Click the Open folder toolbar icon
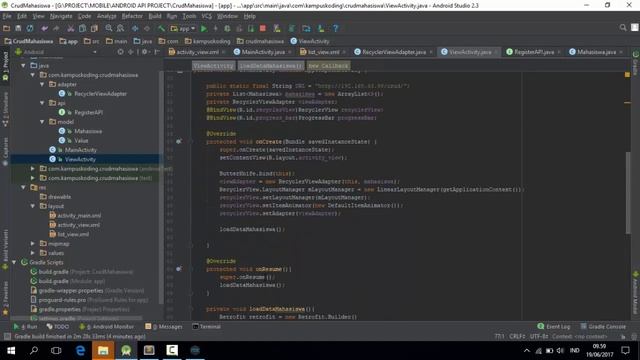The width and height of the screenshot is (640, 360). click(x=7, y=28)
